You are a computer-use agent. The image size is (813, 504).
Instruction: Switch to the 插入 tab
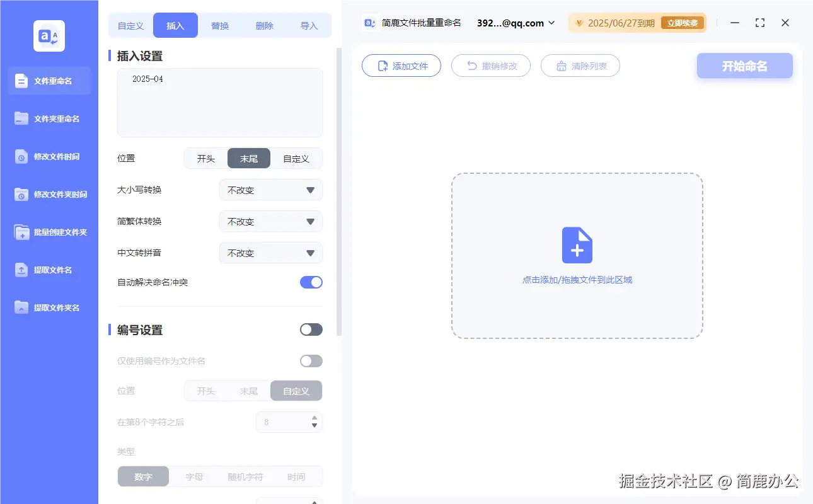[175, 26]
